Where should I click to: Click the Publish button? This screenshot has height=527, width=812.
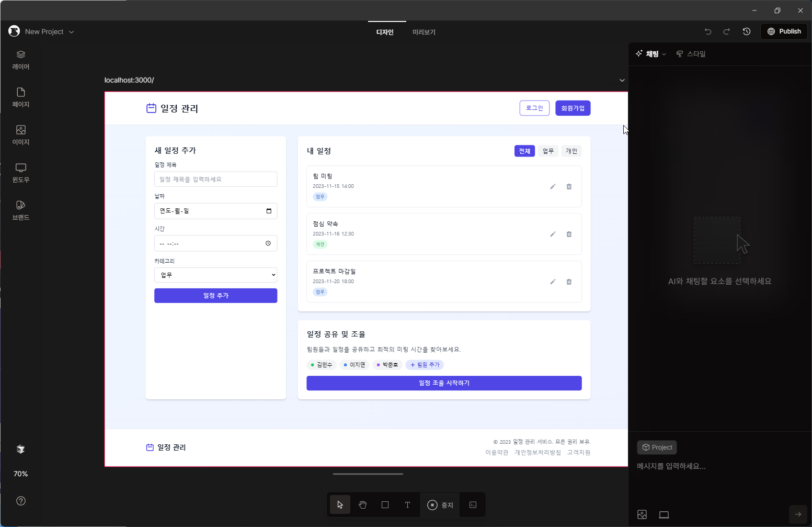(x=784, y=31)
